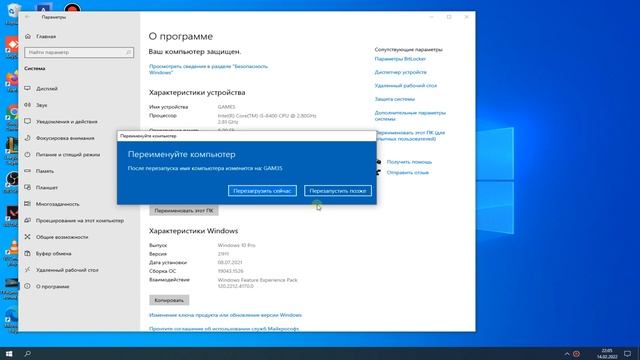The image size is (640, 360).
Task: Click the "Характеристики Windows" heading
Action: (193, 231)
